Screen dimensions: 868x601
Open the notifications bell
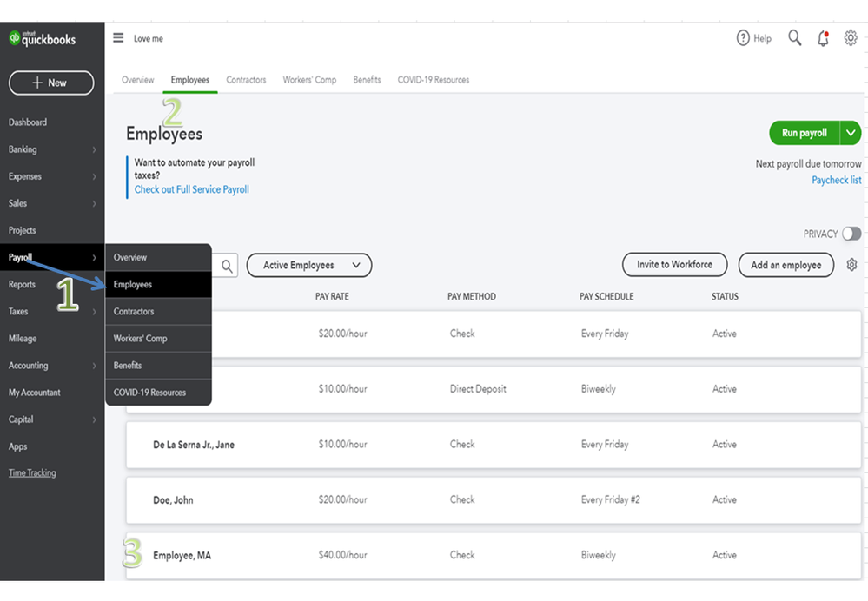823,38
